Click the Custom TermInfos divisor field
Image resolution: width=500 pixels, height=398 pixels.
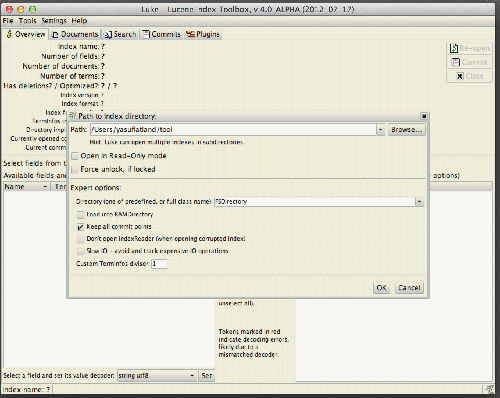click(x=159, y=264)
